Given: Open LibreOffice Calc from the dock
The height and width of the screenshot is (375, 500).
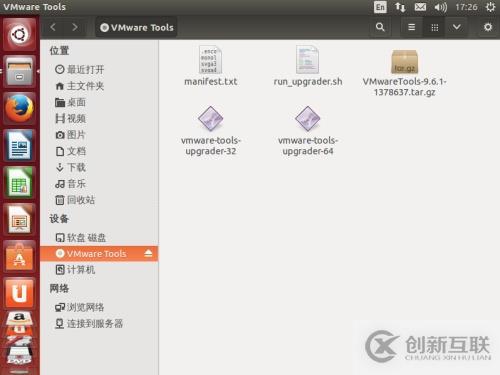Looking at the screenshot, I should pos(19,183).
